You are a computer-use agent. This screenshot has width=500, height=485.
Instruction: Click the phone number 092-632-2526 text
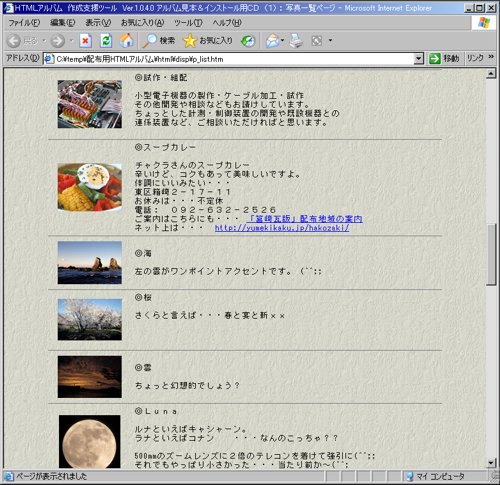click(223, 210)
